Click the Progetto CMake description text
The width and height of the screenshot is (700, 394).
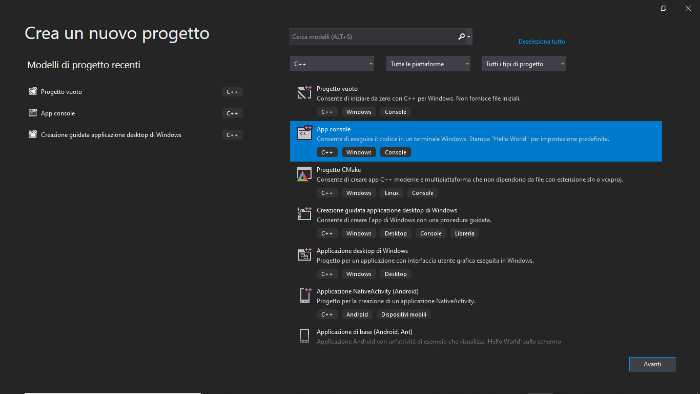coord(470,179)
